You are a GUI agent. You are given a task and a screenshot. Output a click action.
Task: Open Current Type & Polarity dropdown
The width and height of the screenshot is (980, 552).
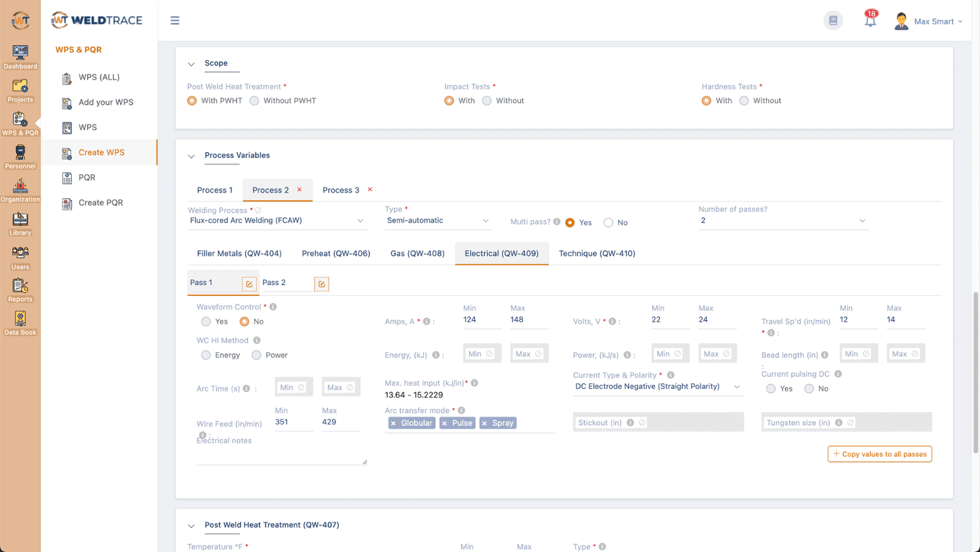click(658, 387)
